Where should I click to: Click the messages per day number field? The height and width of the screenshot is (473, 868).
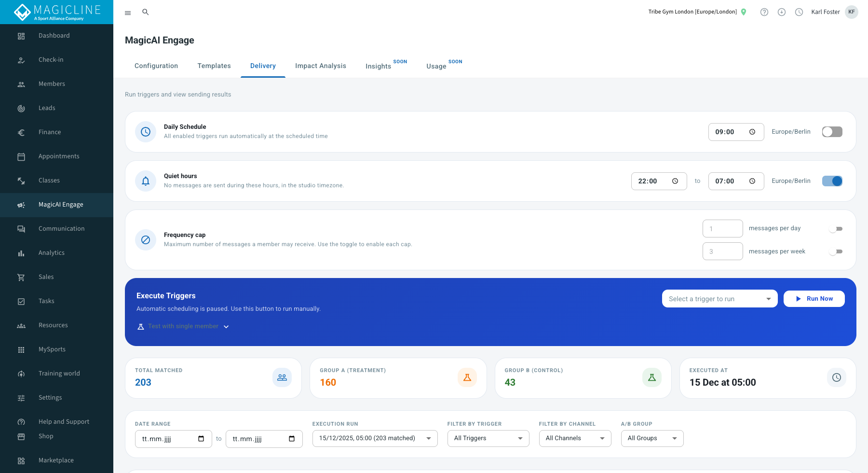(x=723, y=229)
